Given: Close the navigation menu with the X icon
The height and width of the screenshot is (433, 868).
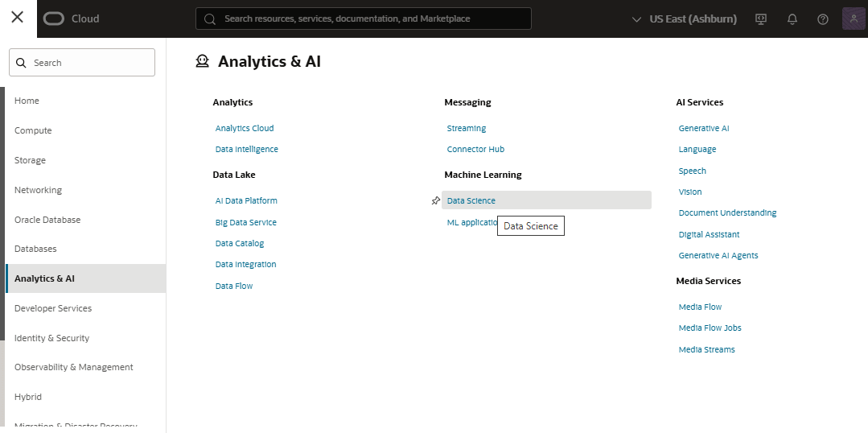Looking at the screenshot, I should 17,17.
